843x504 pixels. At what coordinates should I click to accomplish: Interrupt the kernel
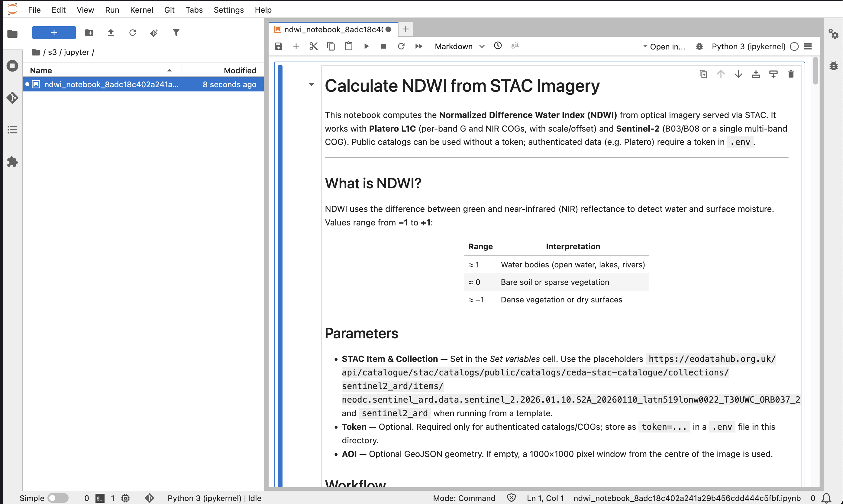pyautogui.click(x=383, y=46)
